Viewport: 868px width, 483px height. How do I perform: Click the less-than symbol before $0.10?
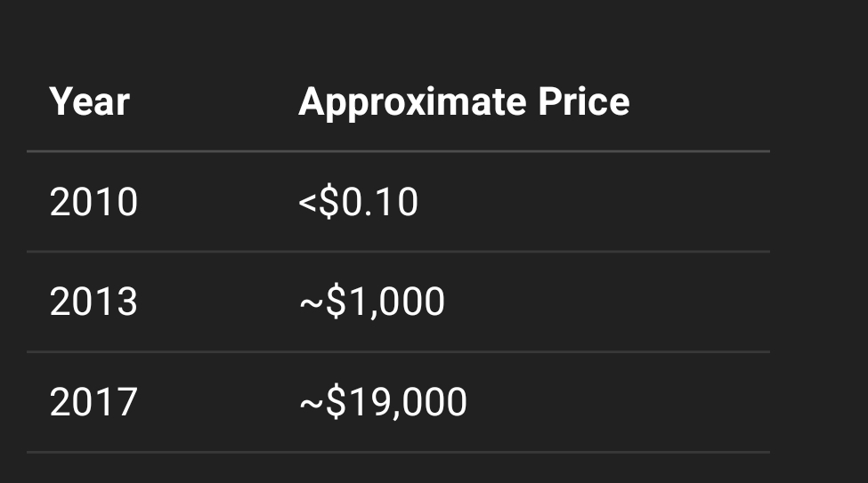[x=307, y=204]
